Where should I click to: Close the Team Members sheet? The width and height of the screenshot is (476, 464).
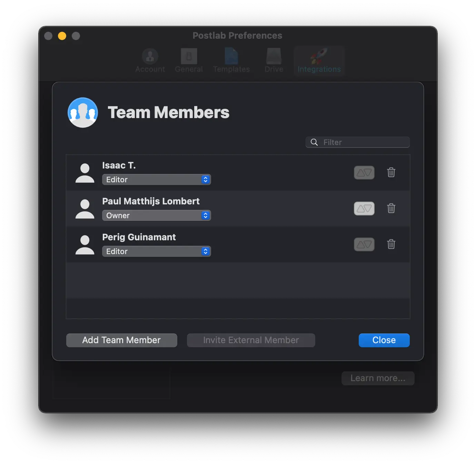384,340
